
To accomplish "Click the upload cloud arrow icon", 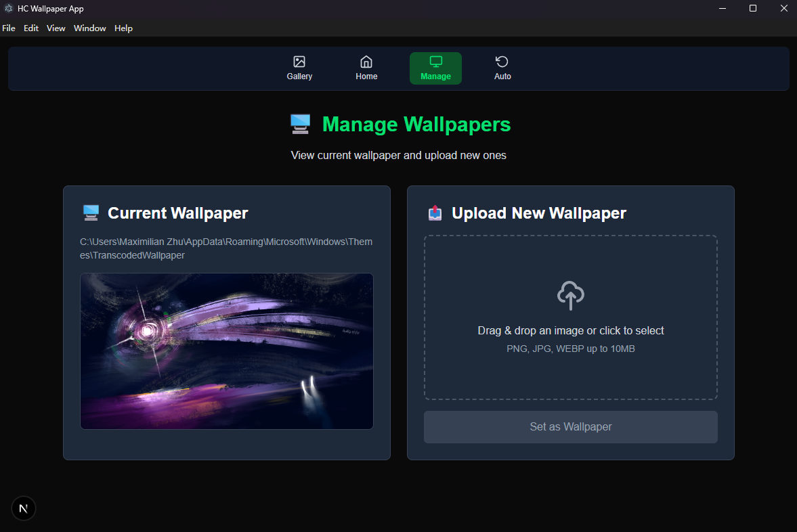I will 570,296.
